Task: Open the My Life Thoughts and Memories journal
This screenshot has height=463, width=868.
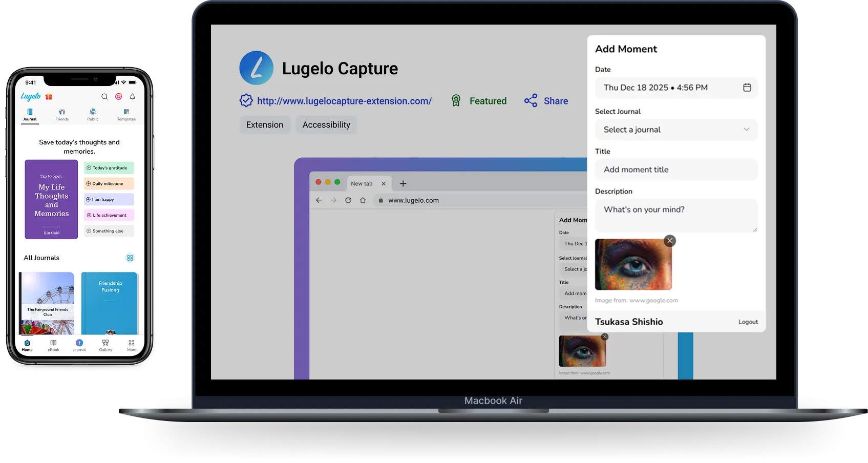Action: [x=51, y=199]
